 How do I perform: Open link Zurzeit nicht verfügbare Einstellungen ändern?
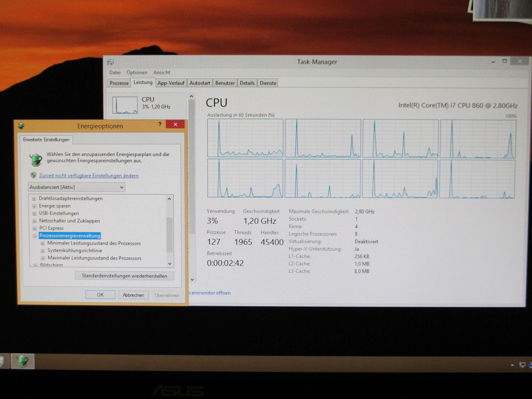tap(89, 176)
